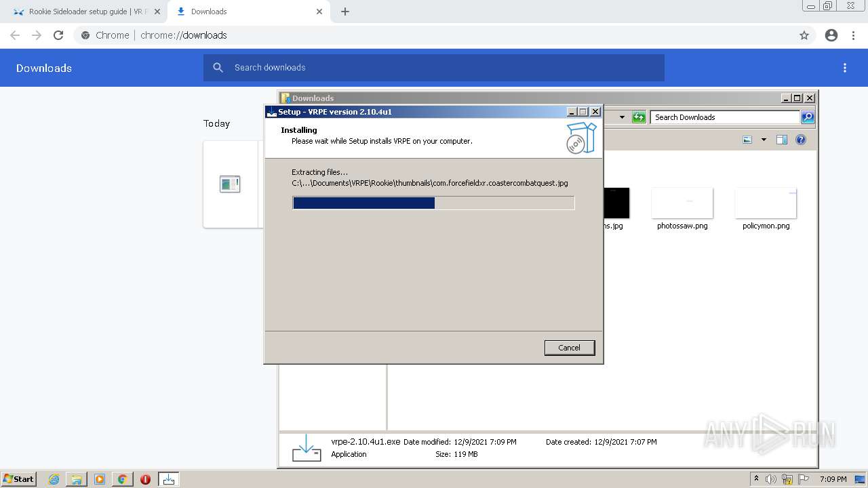868x488 pixels.
Task: Select the VRPE setup taskbar button
Action: (x=168, y=479)
